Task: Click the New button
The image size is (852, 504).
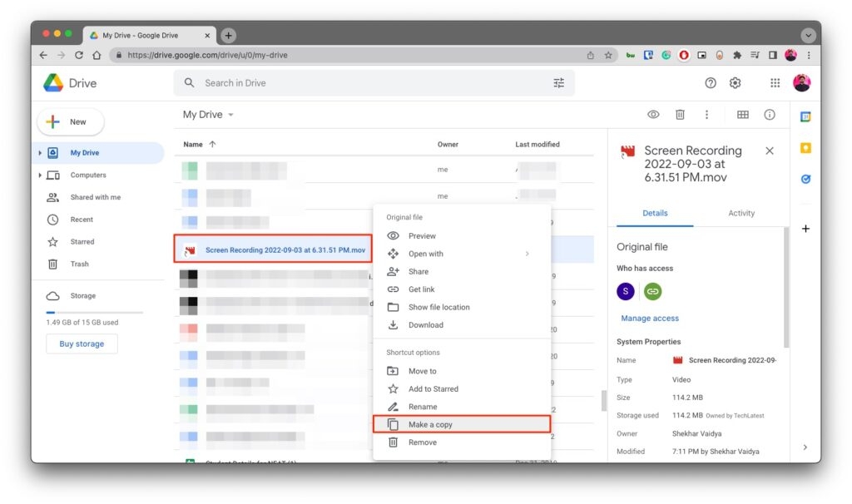Action: [x=71, y=122]
